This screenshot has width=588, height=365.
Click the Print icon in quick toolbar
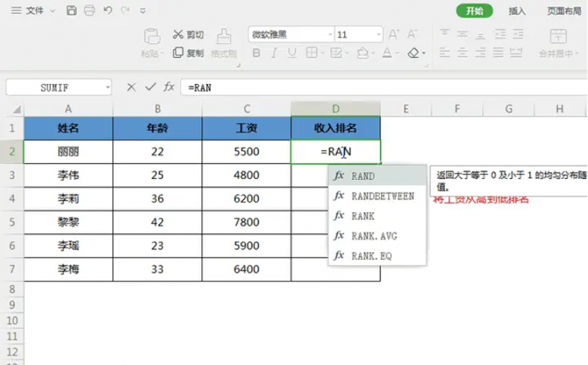pos(89,10)
